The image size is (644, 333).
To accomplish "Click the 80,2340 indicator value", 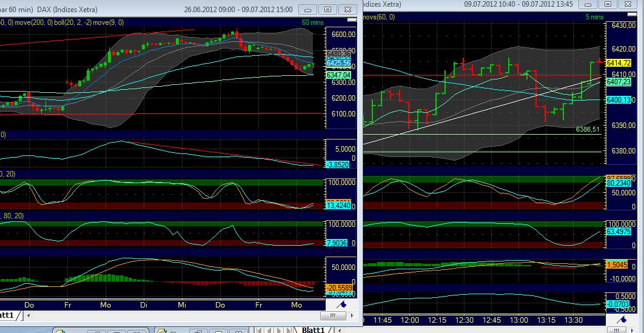I will 618,183.
